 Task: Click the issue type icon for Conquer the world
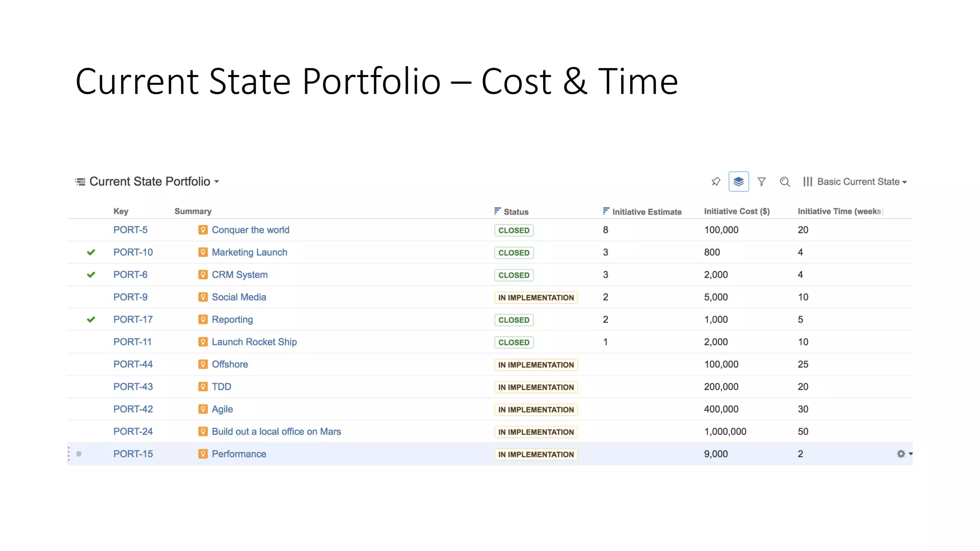click(x=203, y=230)
